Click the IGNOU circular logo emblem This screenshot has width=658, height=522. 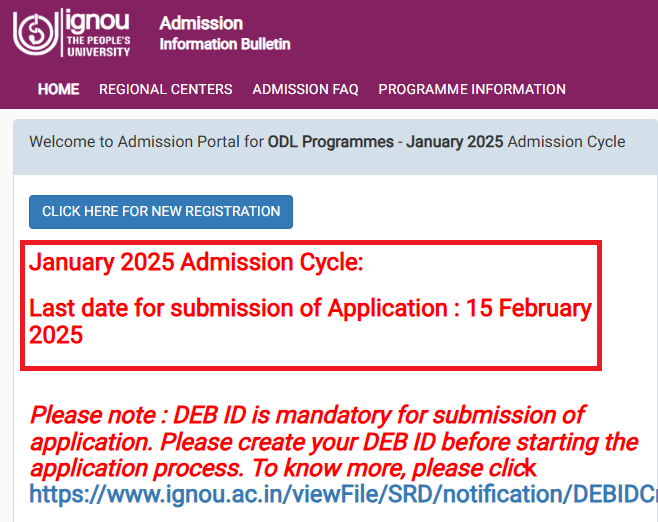pyautogui.click(x=36, y=31)
